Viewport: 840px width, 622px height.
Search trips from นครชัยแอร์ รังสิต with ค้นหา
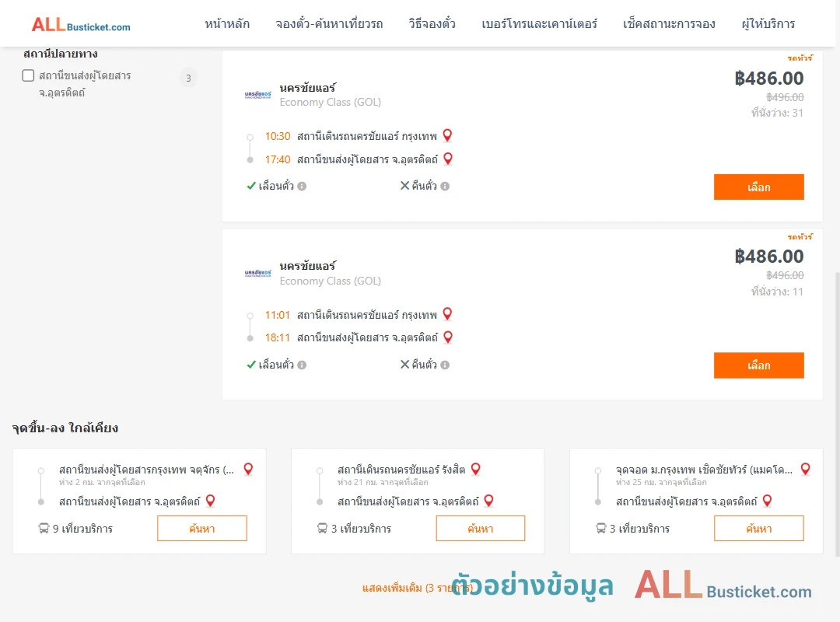[481, 528]
